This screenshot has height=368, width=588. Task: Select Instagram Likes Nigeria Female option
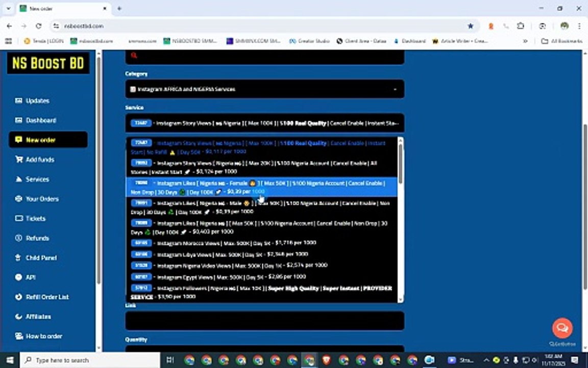[x=262, y=187]
